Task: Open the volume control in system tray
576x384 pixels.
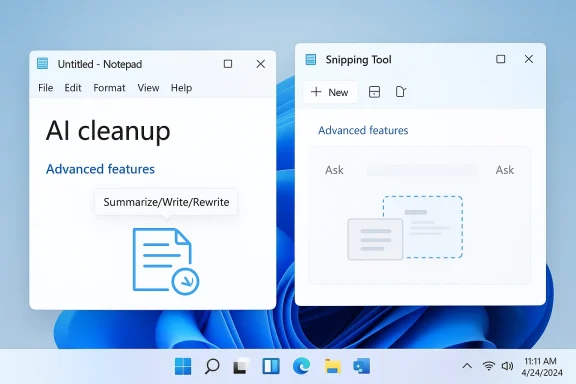Action: [x=507, y=366]
